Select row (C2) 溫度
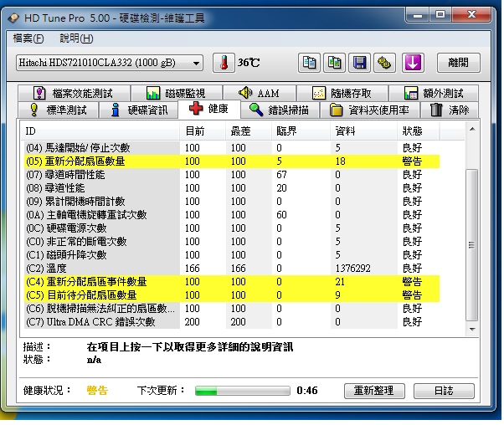The width and height of the screenshot is (504, 425). pyautogui.click(x=232, y=269)
